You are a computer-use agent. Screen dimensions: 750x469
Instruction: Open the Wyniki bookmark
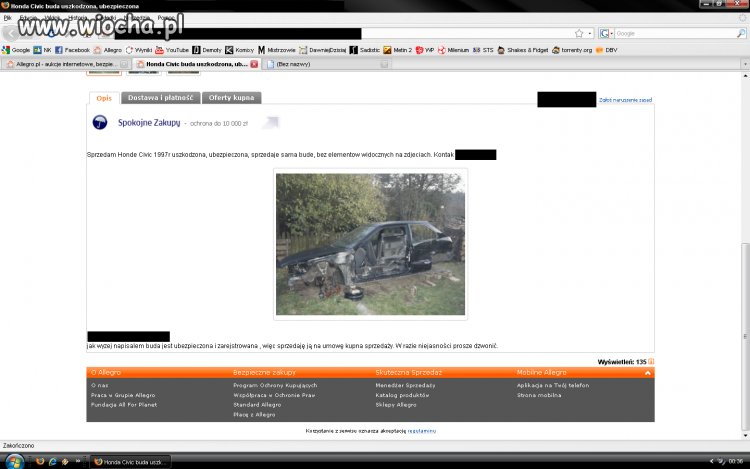pos(139,50)
